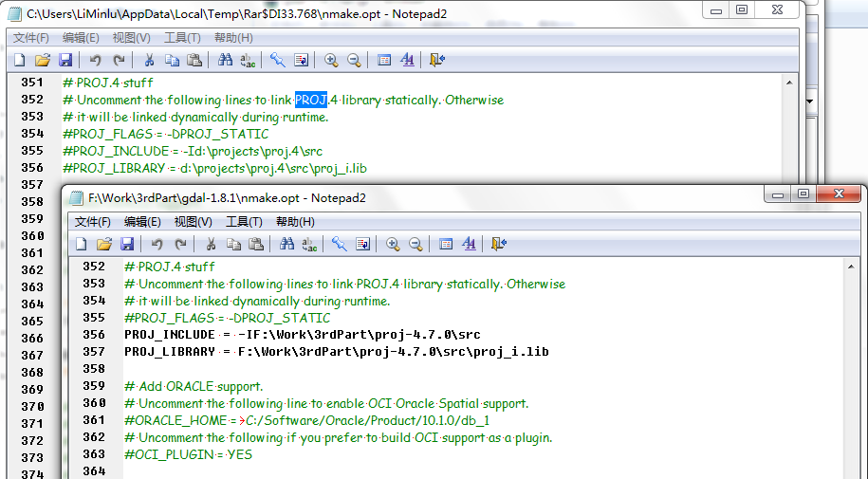Click Zoom In magnifier in gdal-1.8.1 window

point(393,244)
